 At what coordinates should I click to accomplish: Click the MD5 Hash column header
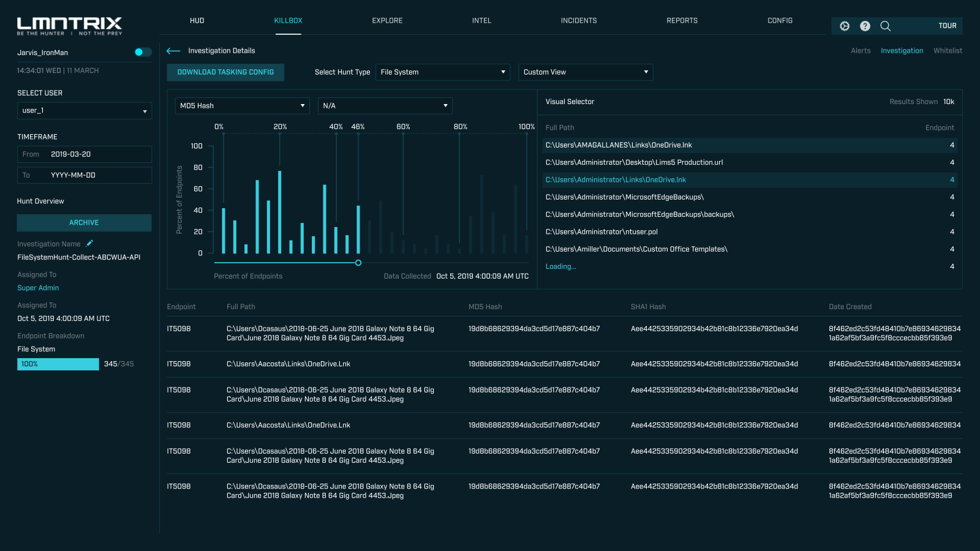pos(485,307)
